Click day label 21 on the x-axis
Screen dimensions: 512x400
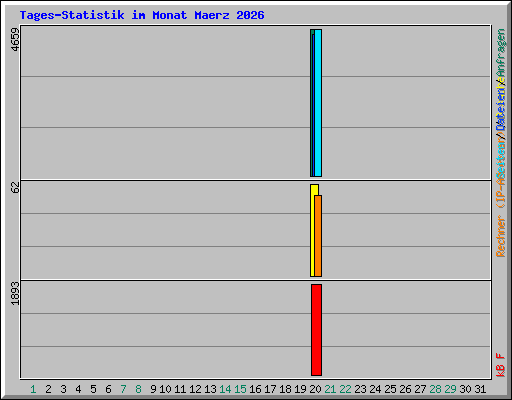click(330, 389)
